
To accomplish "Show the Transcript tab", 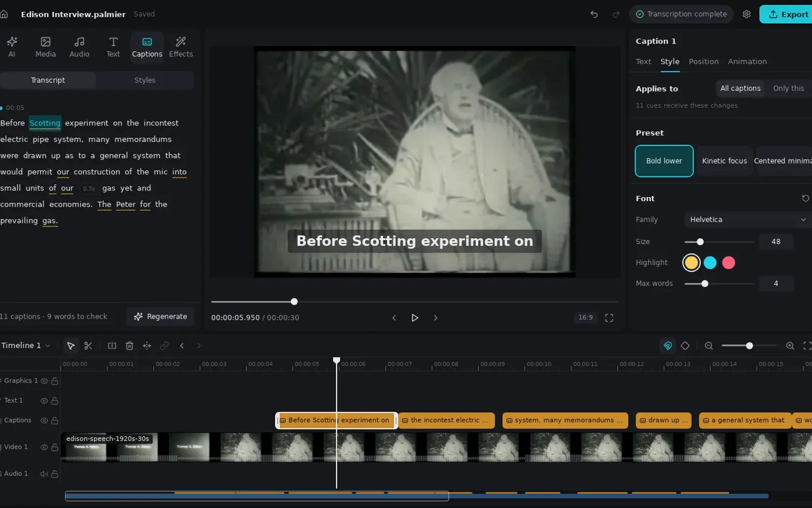I will click(x=48, y=80).
